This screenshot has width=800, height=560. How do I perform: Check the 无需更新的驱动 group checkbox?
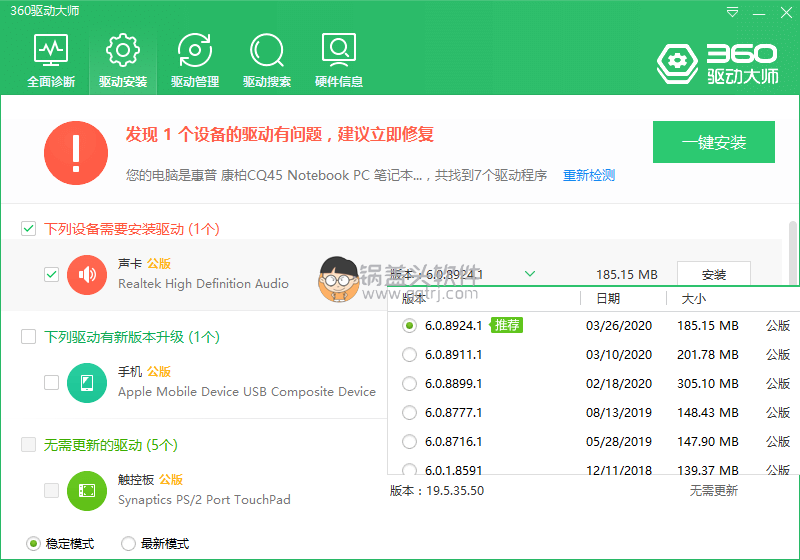29,445
